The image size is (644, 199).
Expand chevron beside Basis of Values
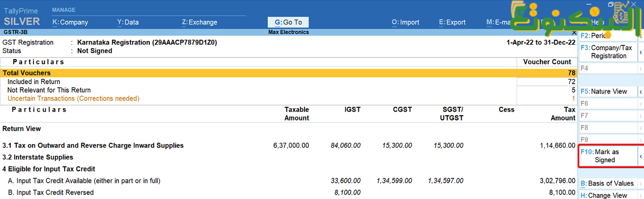click(x=641, y=183)
